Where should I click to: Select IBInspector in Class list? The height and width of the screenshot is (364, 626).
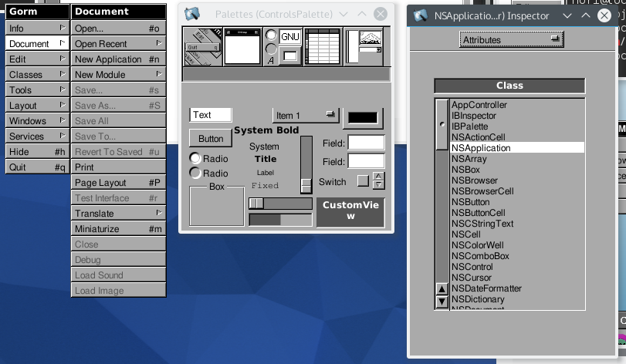pos(517,116)
